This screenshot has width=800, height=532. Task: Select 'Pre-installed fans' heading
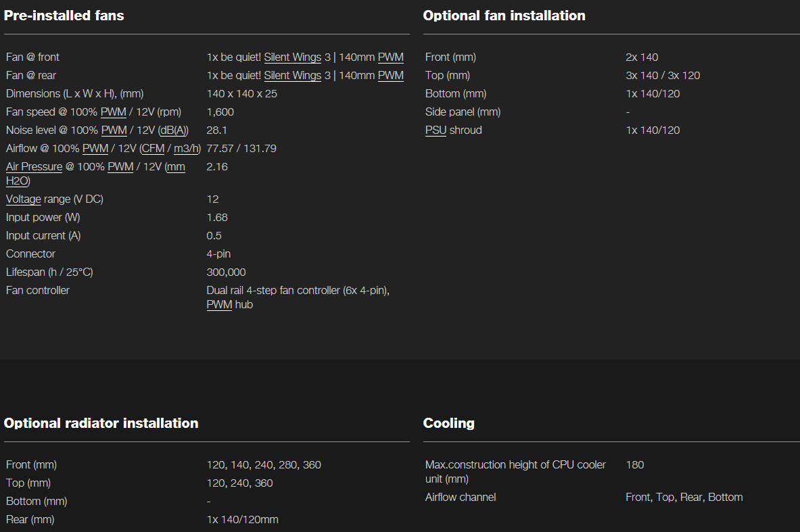tap(64, 16)
